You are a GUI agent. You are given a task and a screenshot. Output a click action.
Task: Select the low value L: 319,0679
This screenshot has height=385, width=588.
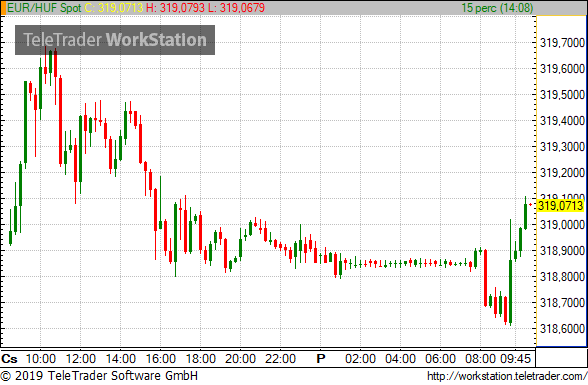[237, 8]
